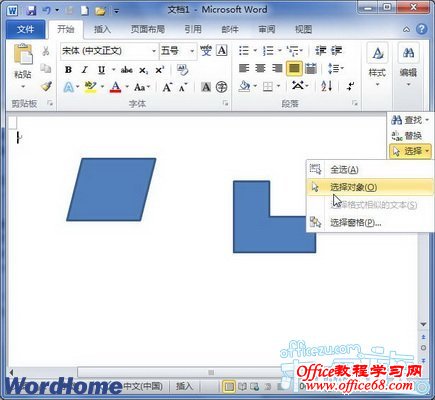Click the Paste clipboard icon
The image size is (435, 400).
(23, 54)
